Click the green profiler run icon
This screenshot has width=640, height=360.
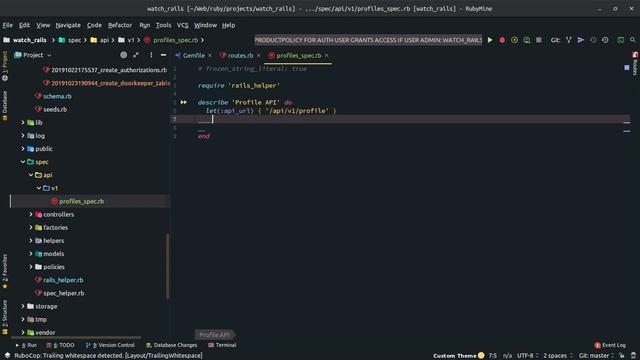[x=527, y=40]
